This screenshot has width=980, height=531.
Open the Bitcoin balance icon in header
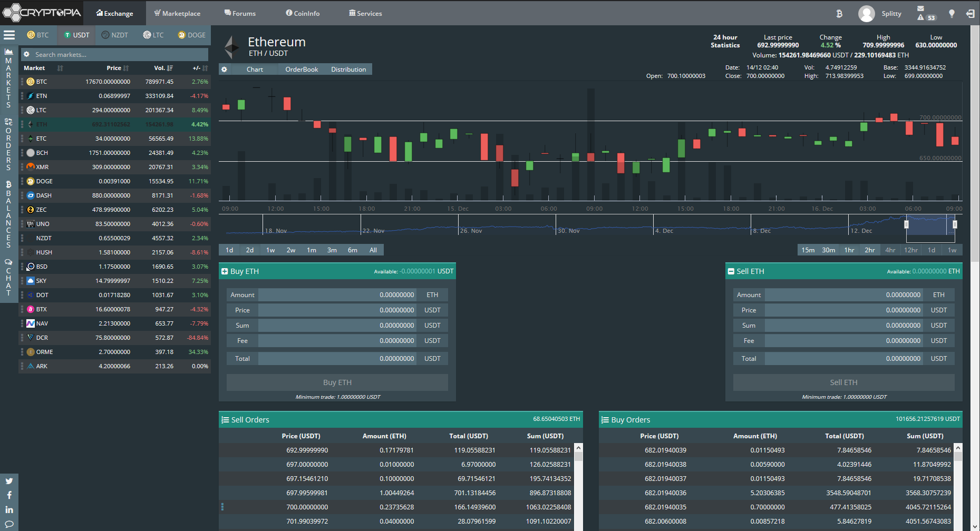[839, 14]
